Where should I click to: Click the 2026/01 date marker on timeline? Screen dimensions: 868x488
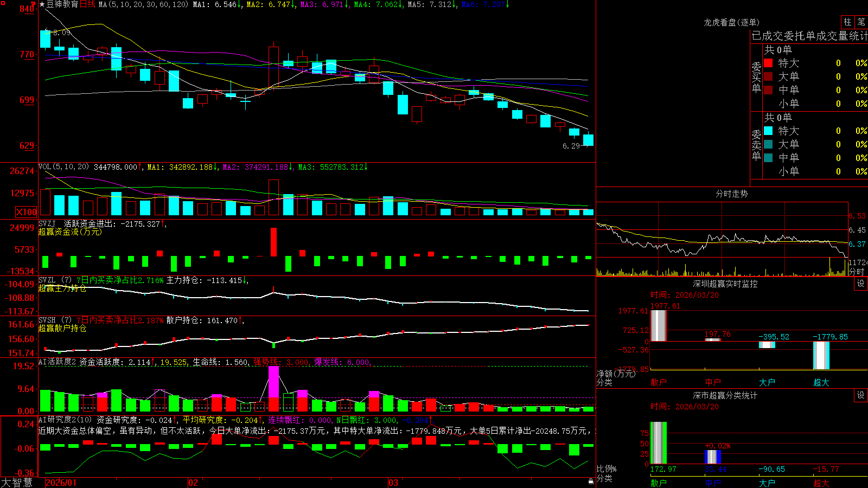click(x=61, y=483)
